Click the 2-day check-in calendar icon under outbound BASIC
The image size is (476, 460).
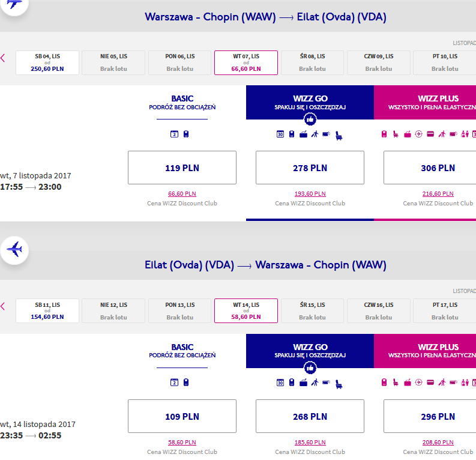point(174,134)
